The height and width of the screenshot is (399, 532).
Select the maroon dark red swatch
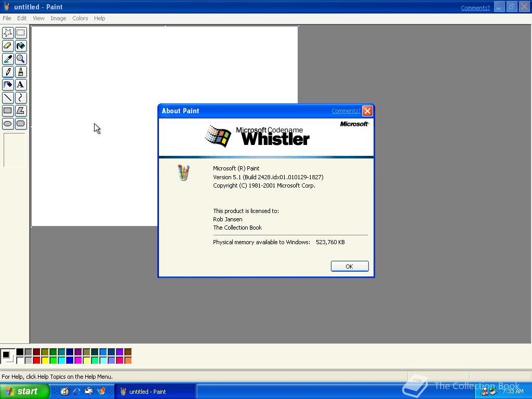click(x=37, y=352)
